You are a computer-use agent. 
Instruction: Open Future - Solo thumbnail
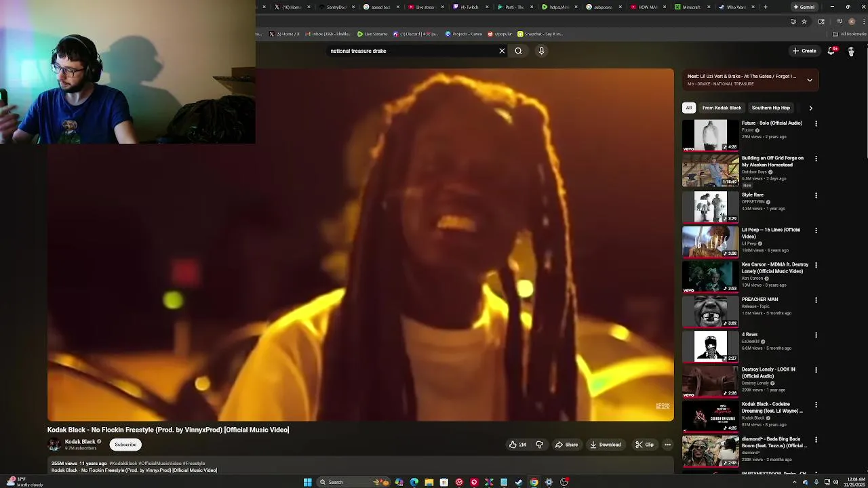point(710,136)
